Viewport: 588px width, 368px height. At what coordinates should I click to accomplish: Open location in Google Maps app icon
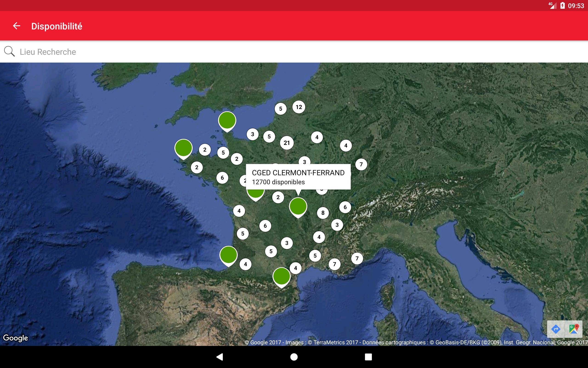click(x=574, y=329)
